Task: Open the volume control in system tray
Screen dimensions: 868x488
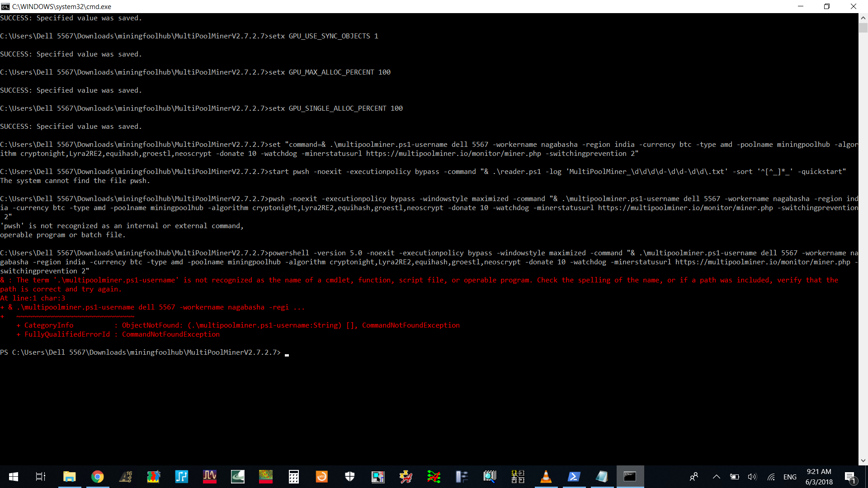Action: pos(752,477)
